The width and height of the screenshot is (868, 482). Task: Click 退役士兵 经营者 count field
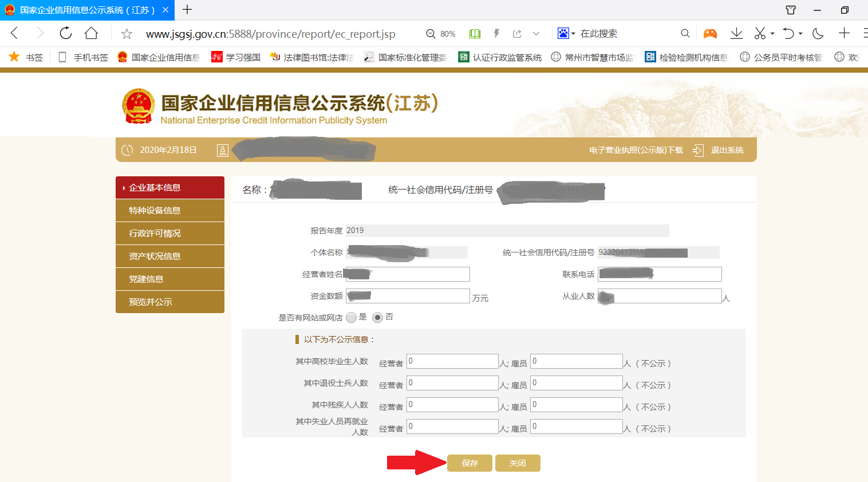point(452,383)
